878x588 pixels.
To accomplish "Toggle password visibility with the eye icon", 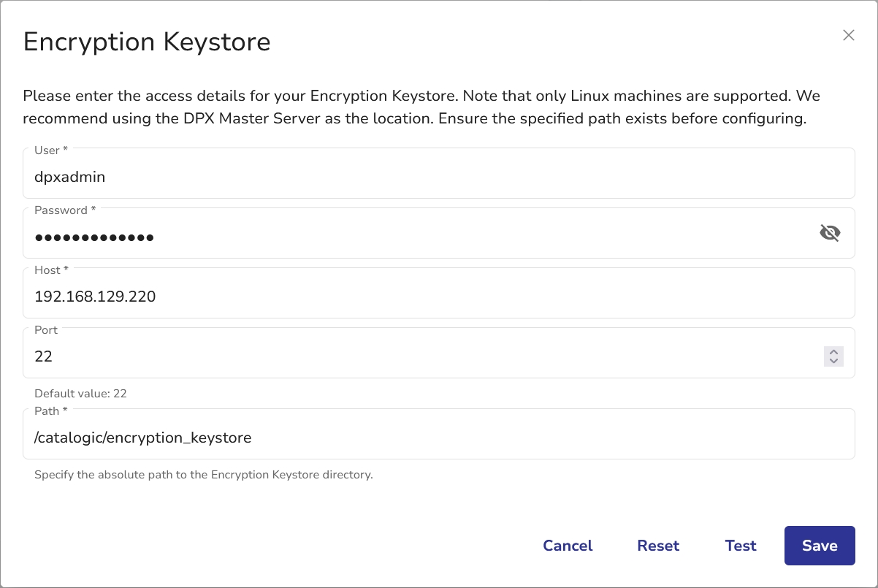I will [830, 233].
